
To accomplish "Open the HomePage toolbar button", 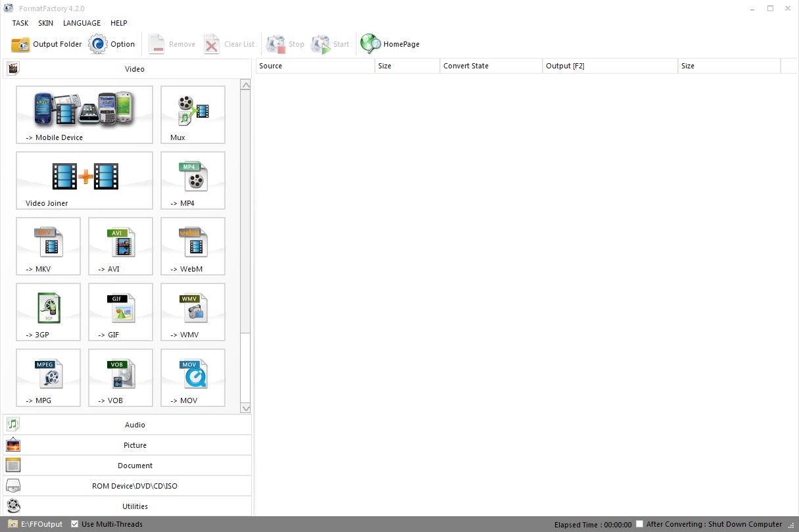I will coord(390,44).
